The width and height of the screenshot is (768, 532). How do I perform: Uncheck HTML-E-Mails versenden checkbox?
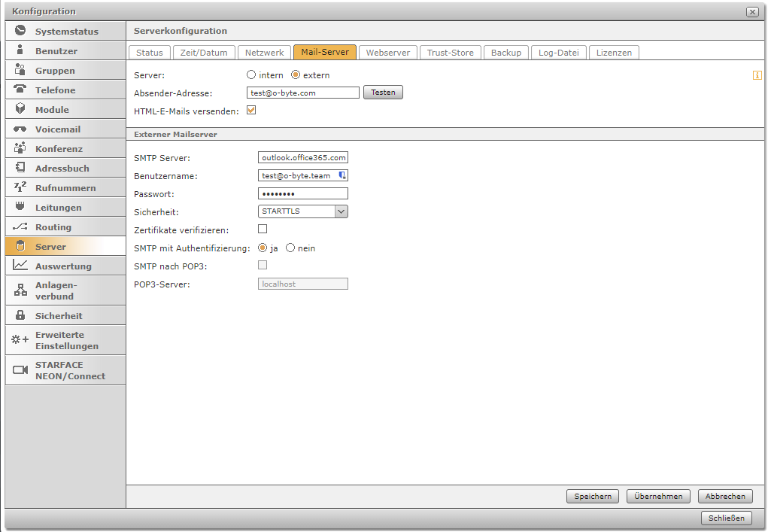251,111
